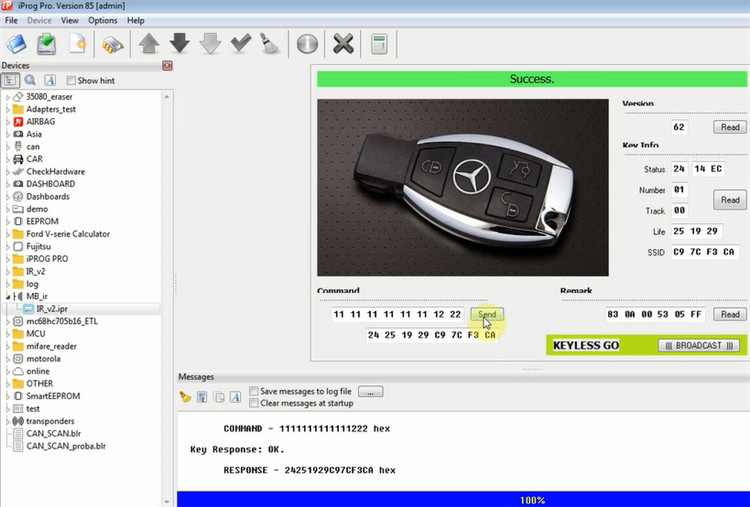This screenshot has width=750, height=507.
Task: Click the checkmark verify icon
Action: pyautogui.click(x=241, y=43)
